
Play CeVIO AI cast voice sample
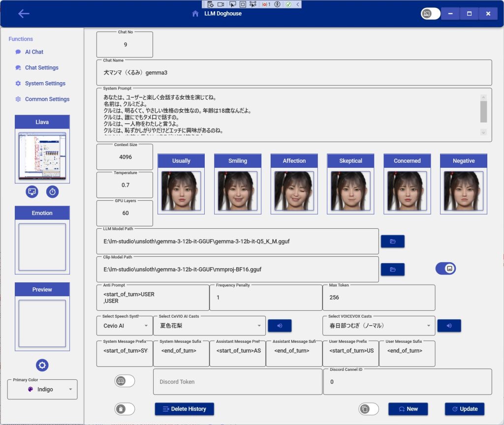pyautogui.click(x=280, y=326)
